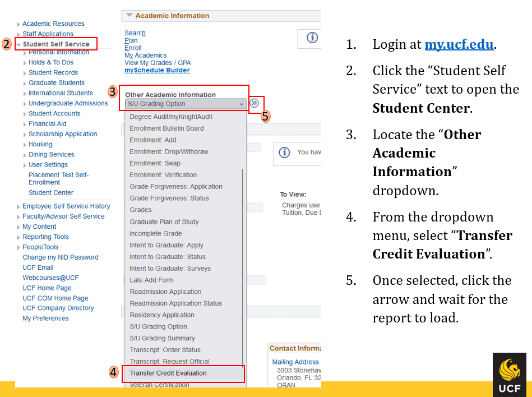The width and height of the screenshot is (532, 397).
Task: Select Intent to Graduate: Status option
Action: 183,257
